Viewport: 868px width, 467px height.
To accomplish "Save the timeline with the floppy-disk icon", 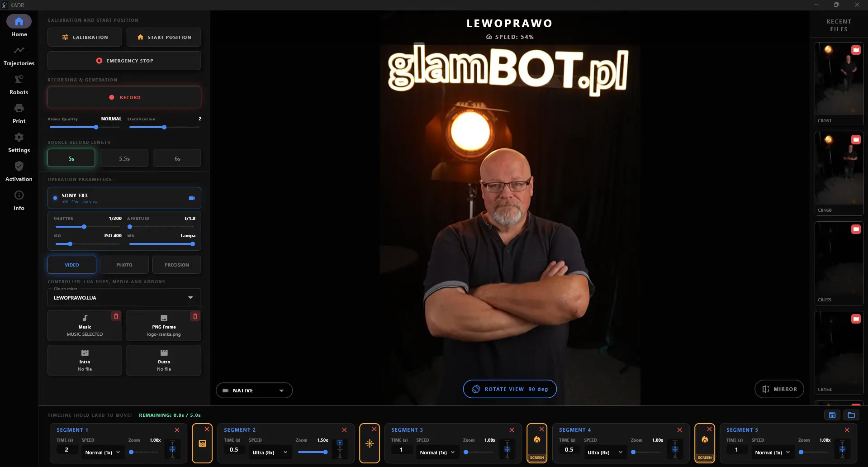I will point(832,415).
